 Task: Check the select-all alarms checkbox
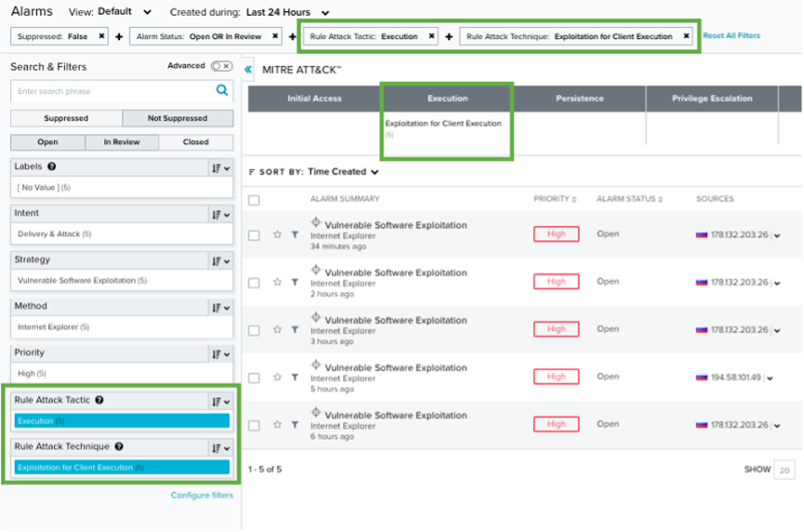tap(254, 200)
